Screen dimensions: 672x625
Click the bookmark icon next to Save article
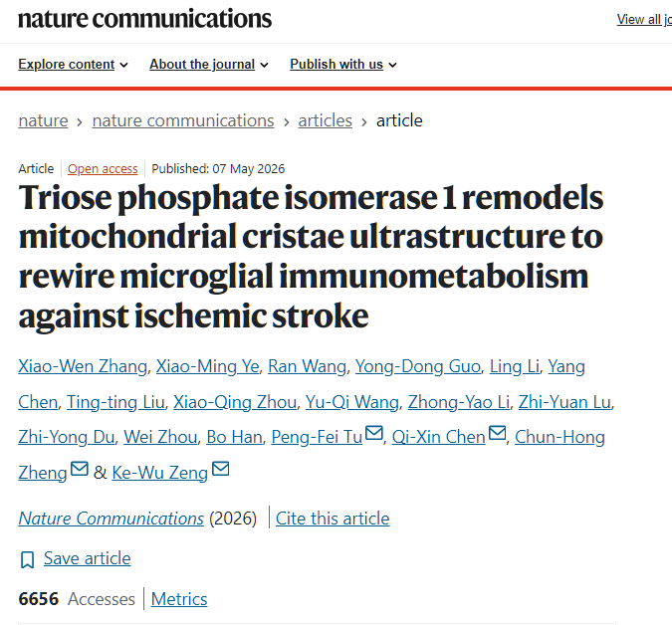point(28,559)
